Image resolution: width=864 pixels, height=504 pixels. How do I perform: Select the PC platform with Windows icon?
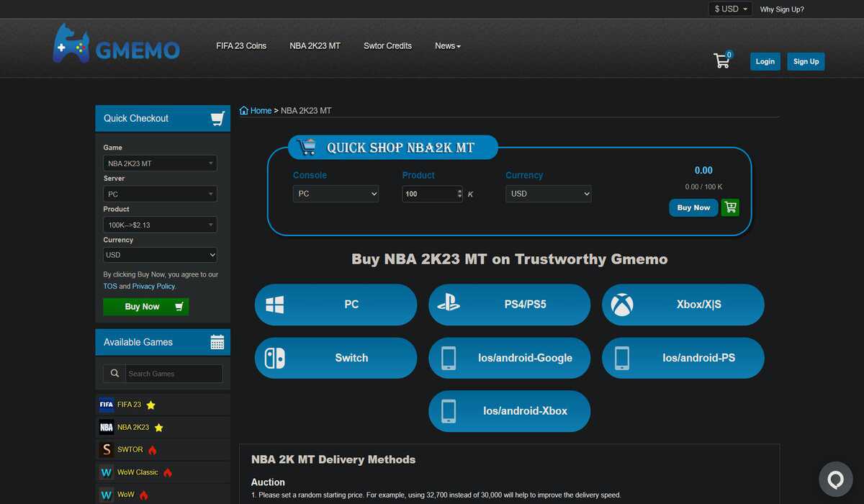point(336,305)
